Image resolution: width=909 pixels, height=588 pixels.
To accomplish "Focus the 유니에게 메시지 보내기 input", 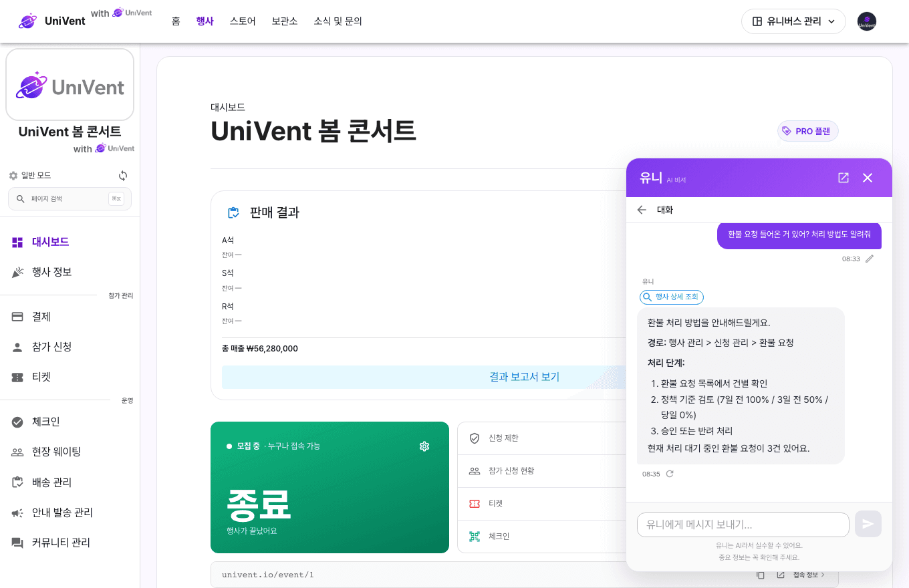I will [743, 525].
